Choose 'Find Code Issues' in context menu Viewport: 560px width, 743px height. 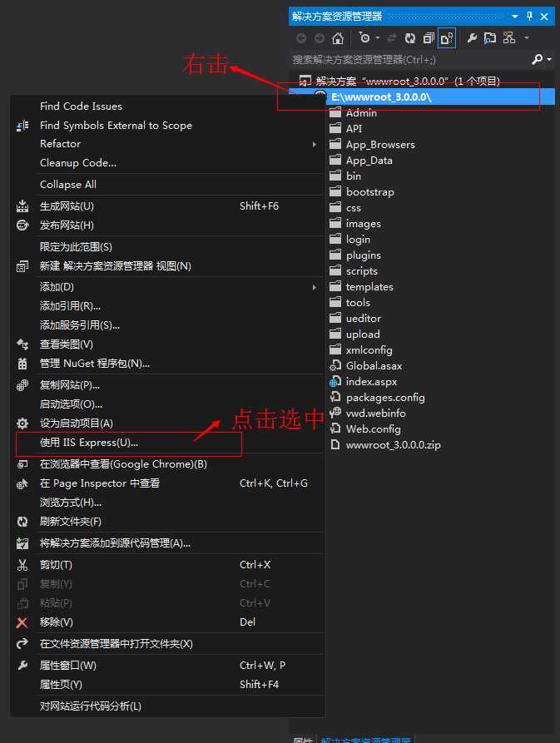(x=81, y=106)
